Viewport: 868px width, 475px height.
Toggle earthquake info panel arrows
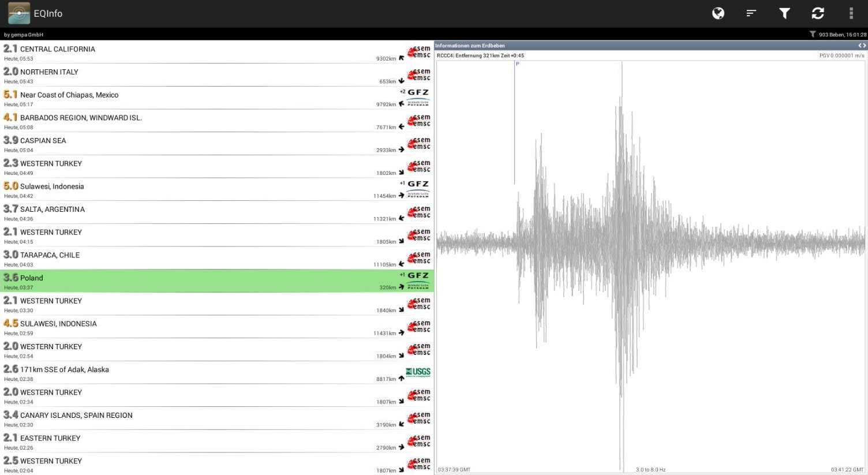coord(861,46)
